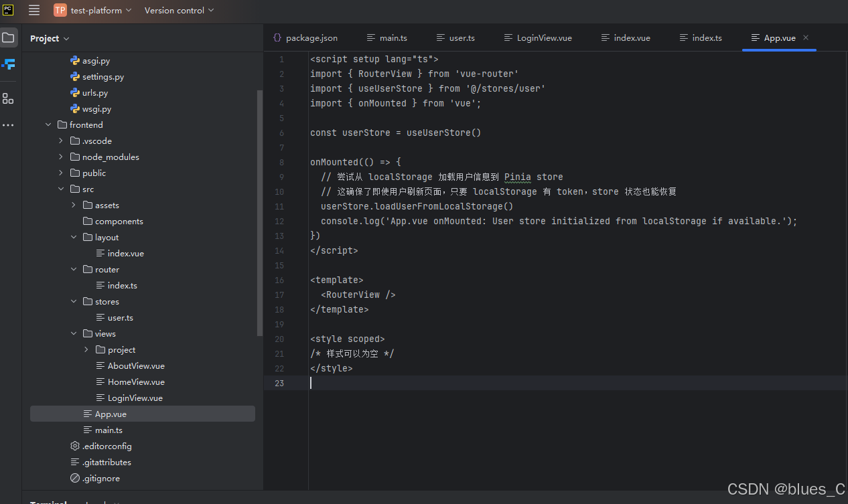Image resolution: width=848 pixels, height=504 pixels.
Task: Open index.ts in router folder
Action: [123, 286]
